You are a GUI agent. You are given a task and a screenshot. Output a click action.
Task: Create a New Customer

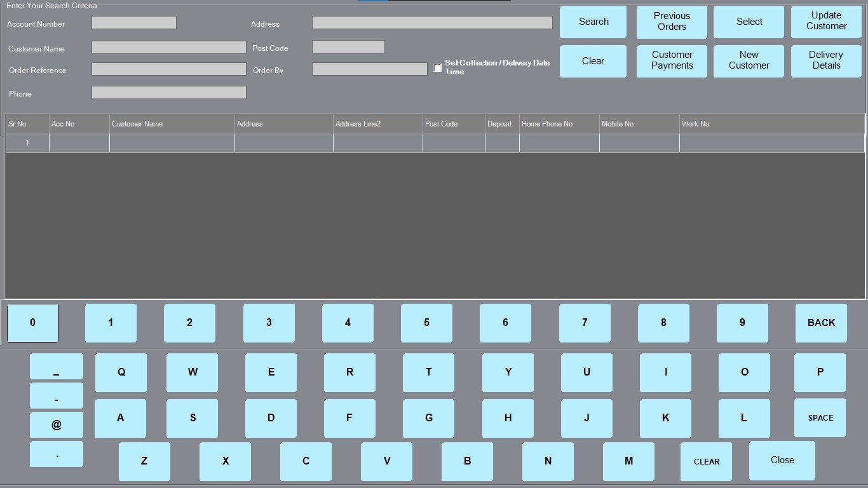(749, 60)
